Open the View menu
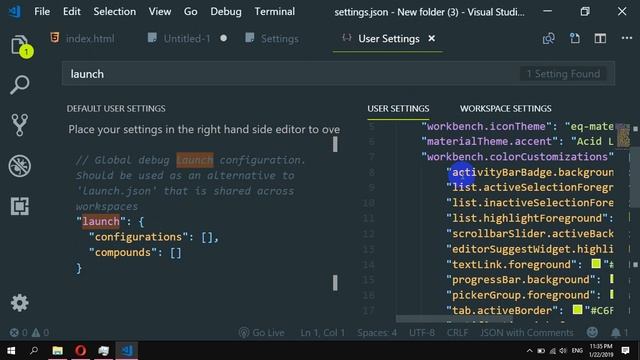This screenshot has width=640, height=360. (x=160, y=11)
